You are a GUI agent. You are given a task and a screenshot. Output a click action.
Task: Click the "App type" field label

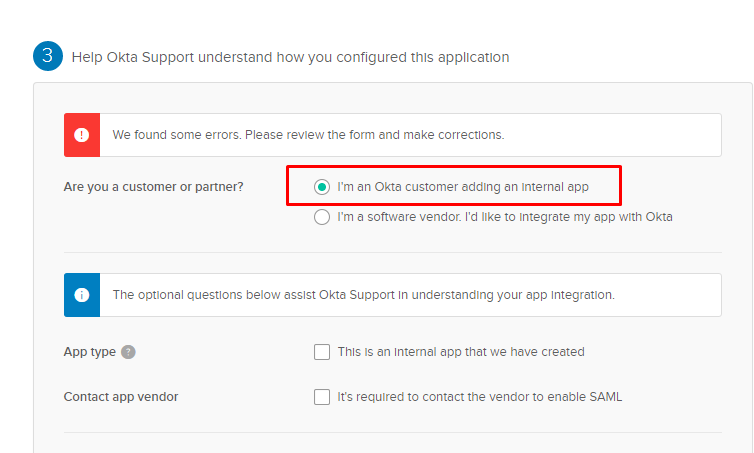pos(90,352)
